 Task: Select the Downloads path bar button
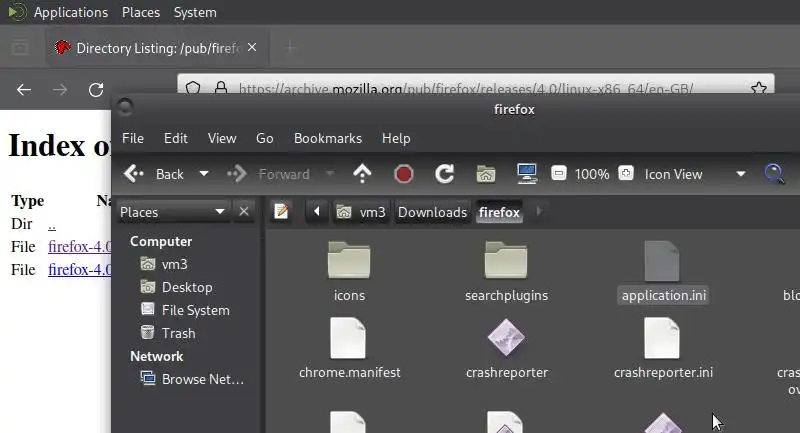(432, 212)
